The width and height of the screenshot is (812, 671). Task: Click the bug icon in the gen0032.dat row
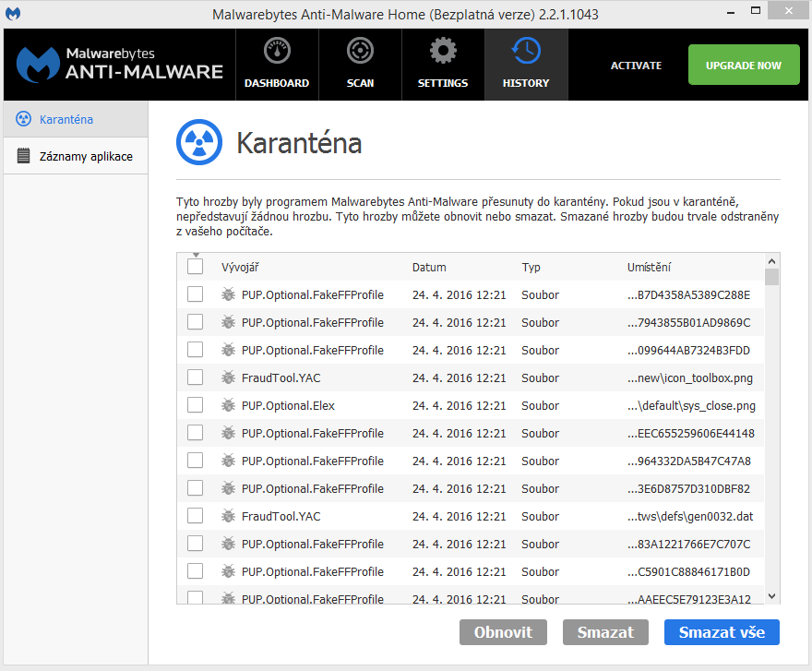point(229,516)
